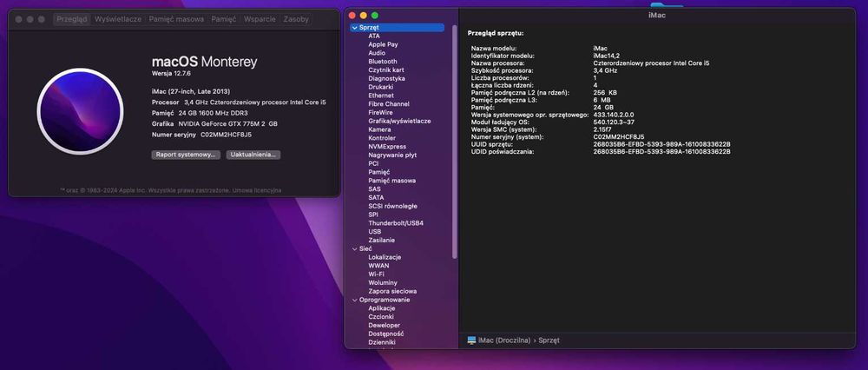868x370 pixels.
Task: Minimize the system report window
Action: [363, 16]
